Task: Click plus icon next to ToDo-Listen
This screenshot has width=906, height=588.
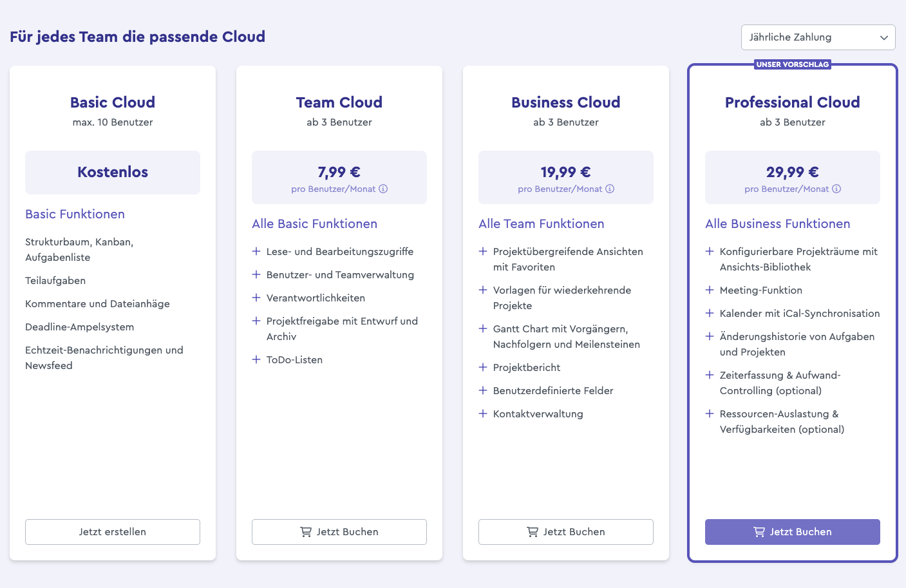Action: [x=256, y=359]
